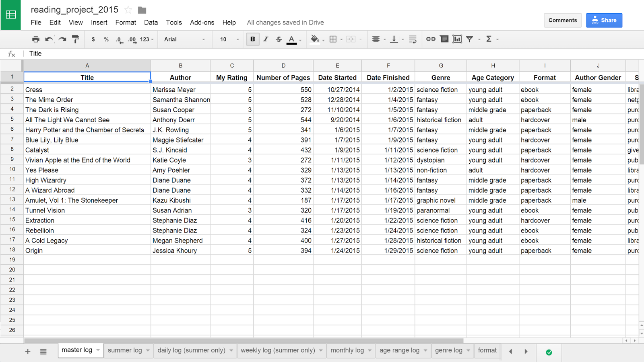The width and height of the screenshot is (644, 362).
Task: Insert a chart from the toolbar
Action: coord(457,39)
